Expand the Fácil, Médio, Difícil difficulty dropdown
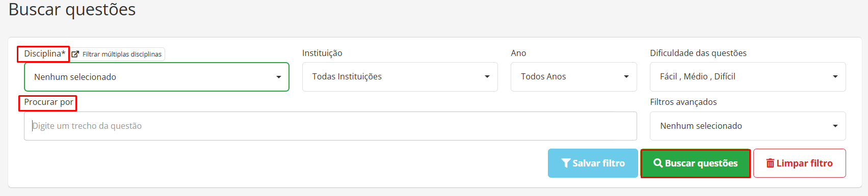Viewport: 868px width, 196px height. pos(748,77)
